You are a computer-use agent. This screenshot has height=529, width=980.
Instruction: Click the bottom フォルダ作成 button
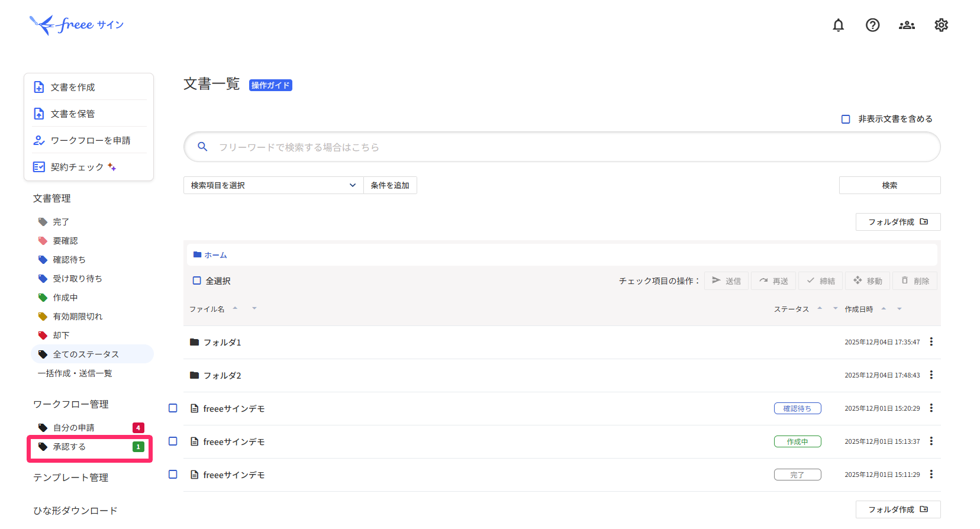(x=898, y=509)
